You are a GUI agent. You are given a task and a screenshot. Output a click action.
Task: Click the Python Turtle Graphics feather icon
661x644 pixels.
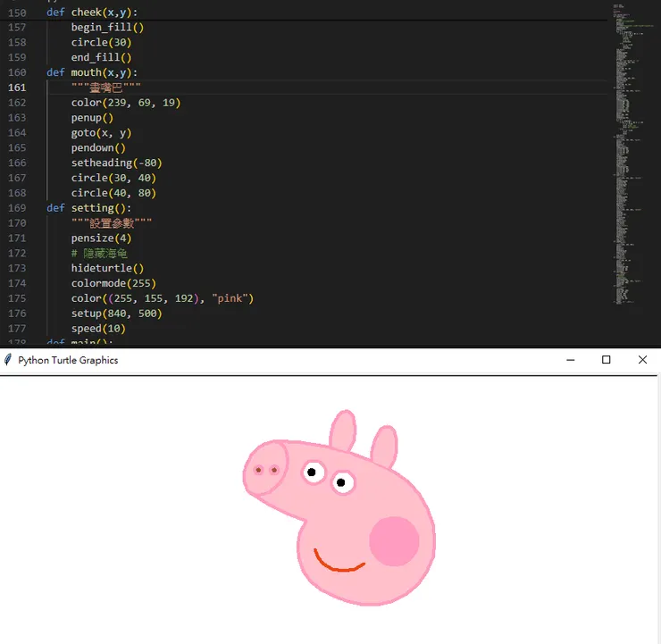pos(7,360)
